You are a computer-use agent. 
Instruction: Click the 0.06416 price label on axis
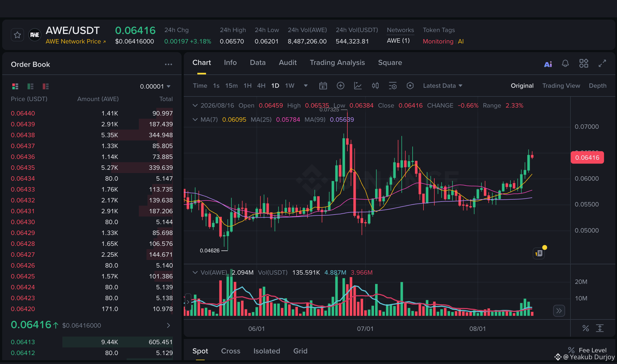tap(587, 158)
